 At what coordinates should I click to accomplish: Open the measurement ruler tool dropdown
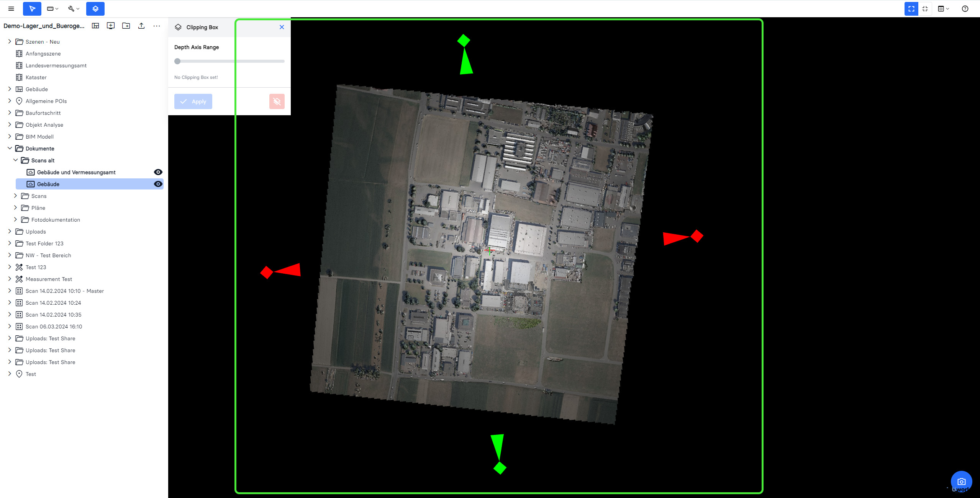(x=52, y=8)
